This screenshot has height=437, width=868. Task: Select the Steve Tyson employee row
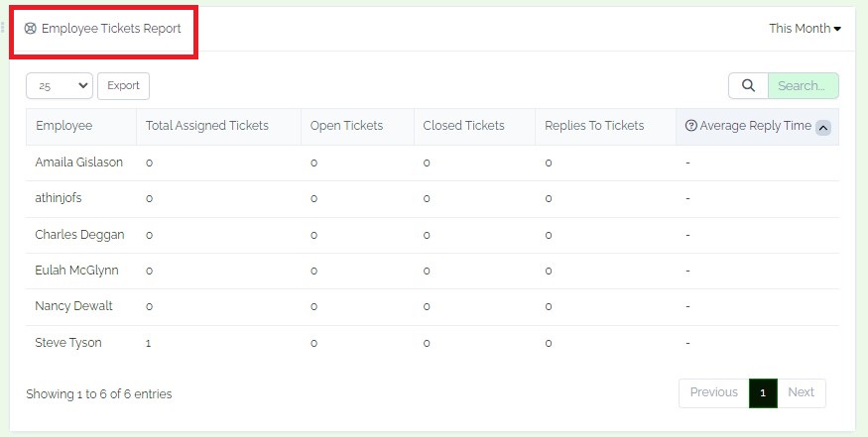click(x=433, y=343)
